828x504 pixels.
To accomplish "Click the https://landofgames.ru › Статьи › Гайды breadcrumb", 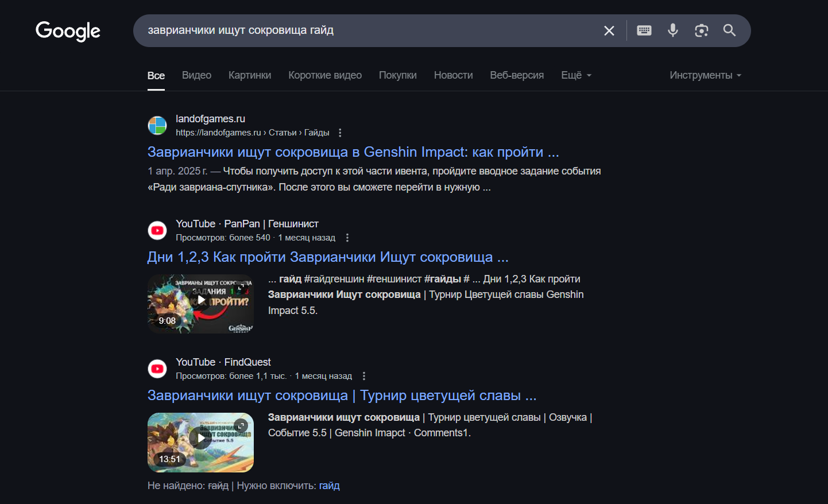I will [253, 133].
